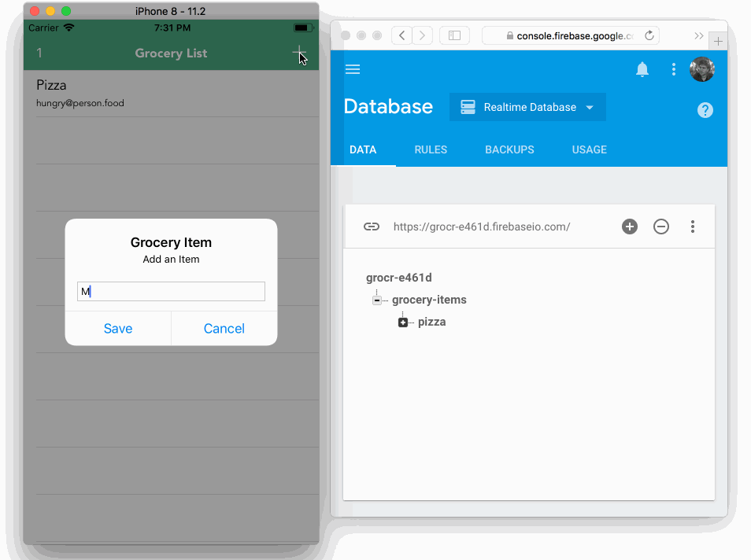Open Firebase notifications bell
This screenshot has width=751, height=560.
pyautogui.click(x=642, y=69)
